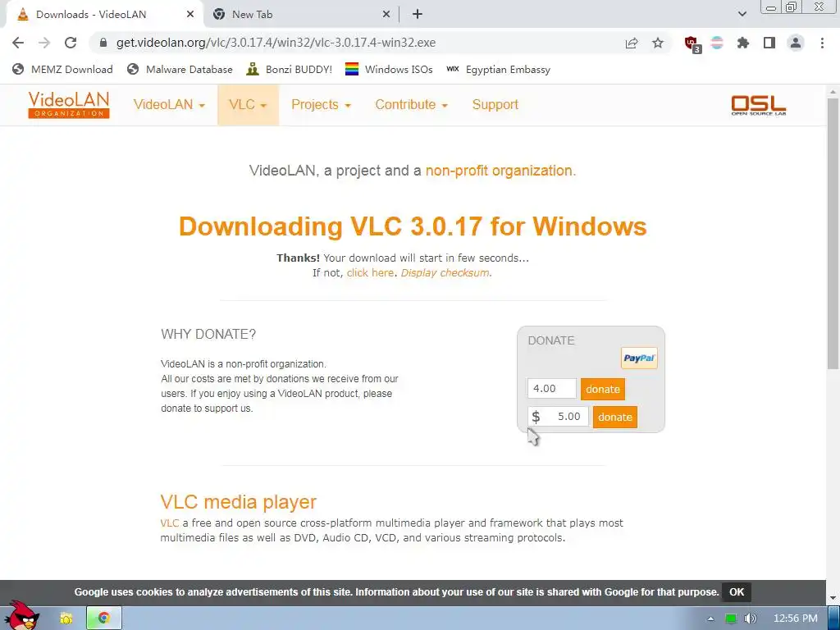The image size is (840, 630).
Task: Reload the VideoLAN download page
Action: pyautogui.click(x=71, y=43)
